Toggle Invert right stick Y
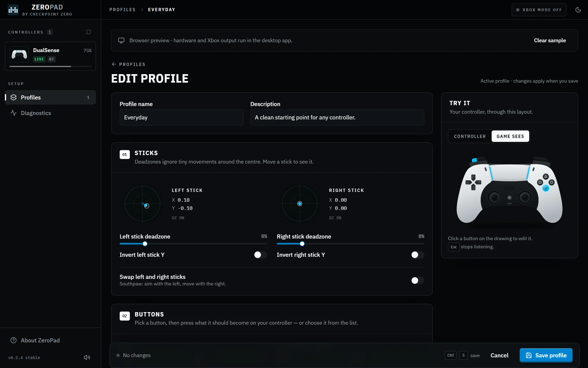 tap(418, 255)
